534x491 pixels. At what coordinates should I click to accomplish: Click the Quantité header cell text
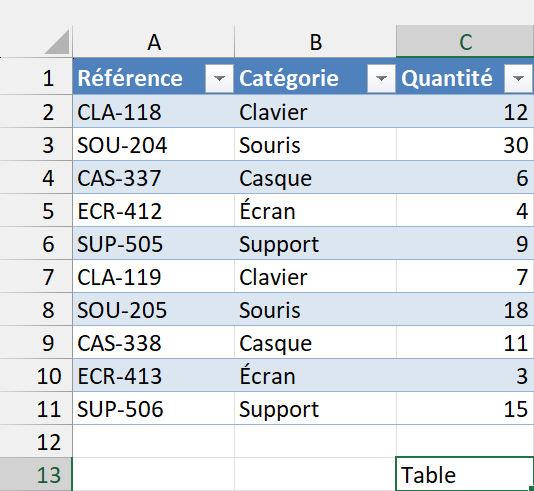446,78
